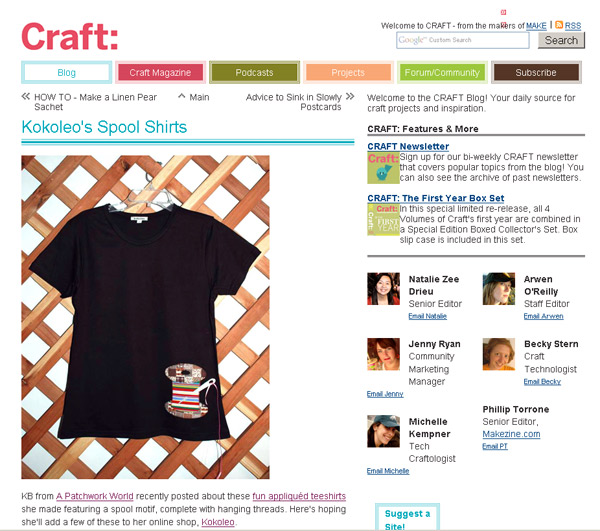Open the CRAFT Newsletter bird thumbnail icon

383,168
